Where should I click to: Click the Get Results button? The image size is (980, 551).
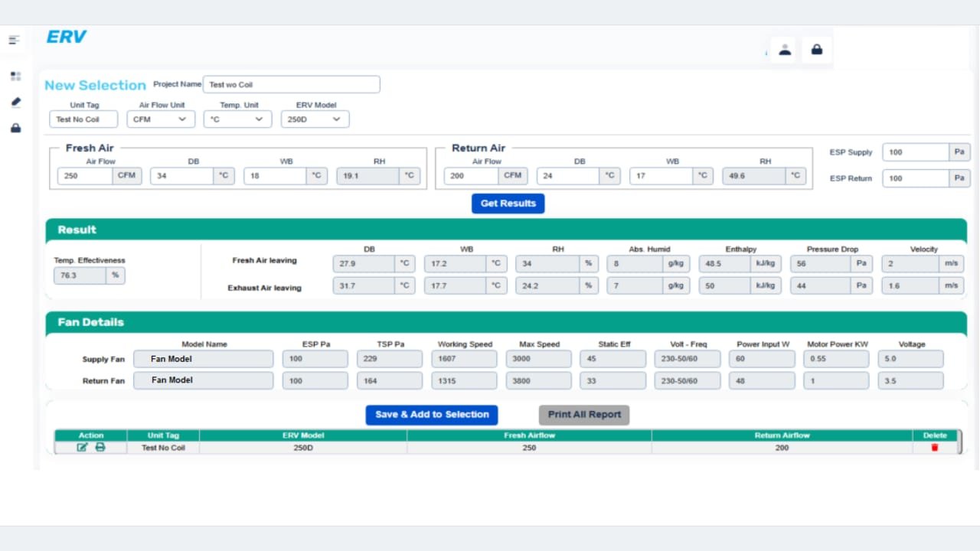pos(508,204)
